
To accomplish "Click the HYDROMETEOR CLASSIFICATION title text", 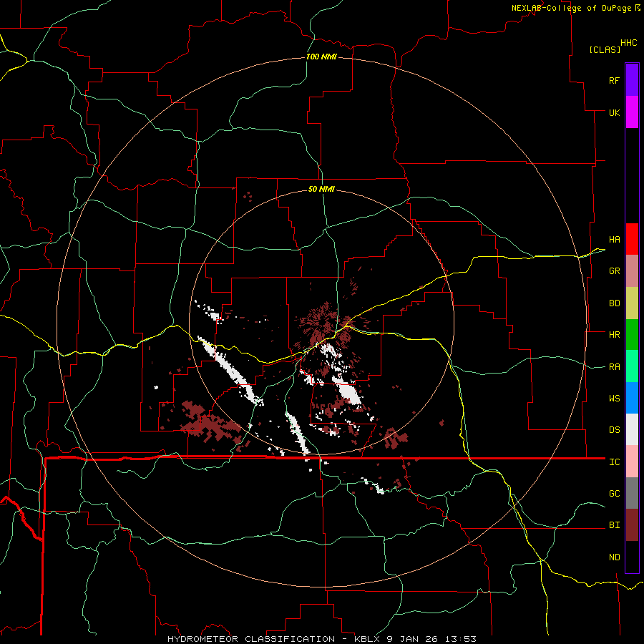I will coord(251,639).
